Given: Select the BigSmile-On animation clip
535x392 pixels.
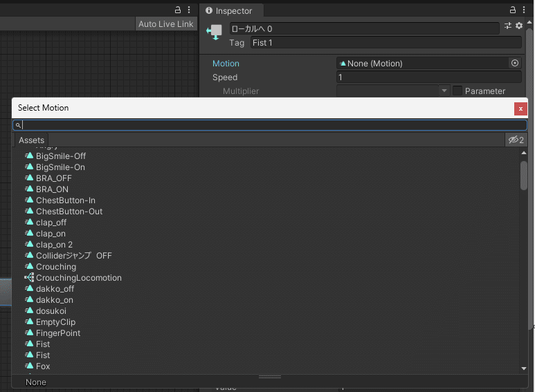Looking at the screenshot, I should point(60,167).
